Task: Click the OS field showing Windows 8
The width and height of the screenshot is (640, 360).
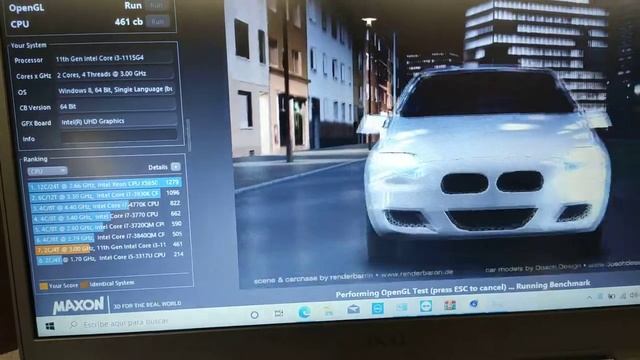Action: [x=116, y=90]
